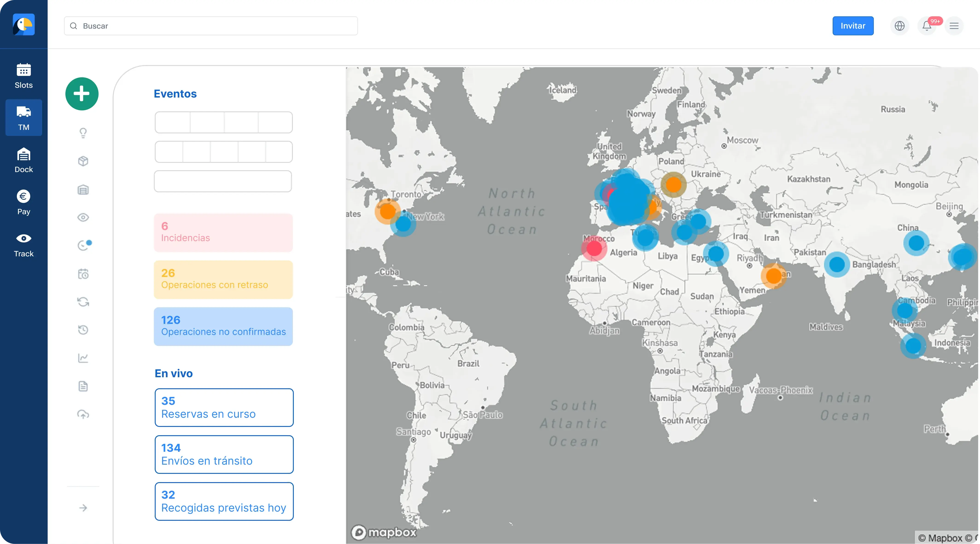Open the lightbulb ideas icon
Viewport: 980px width, 544px height.
click(x=83, y=133)
